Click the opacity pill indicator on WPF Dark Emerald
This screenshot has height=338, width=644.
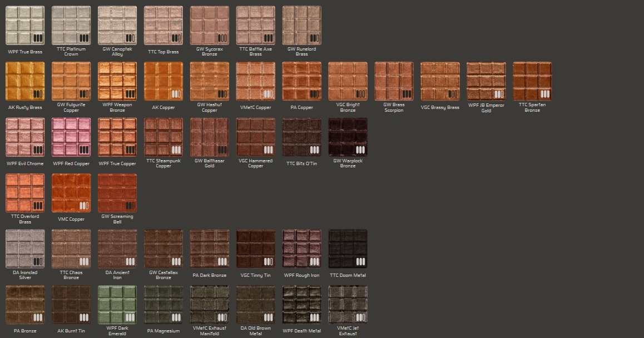[130, 317]
